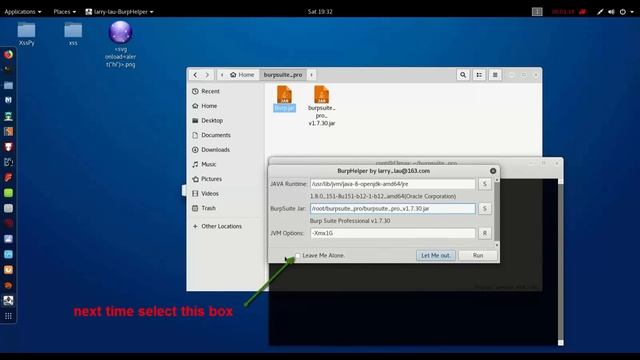This screenshot has height=360, width=640.
Task: Open the Files folder icon in dock
Action: pos(8,85)
